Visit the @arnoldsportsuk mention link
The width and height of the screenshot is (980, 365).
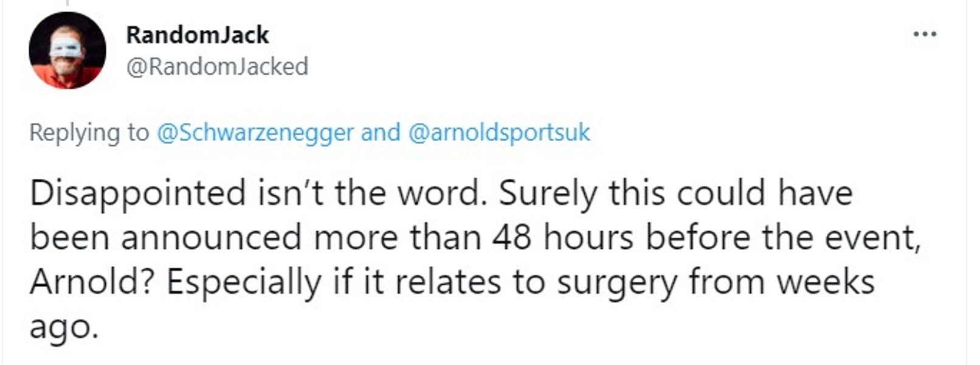point(500,132)
